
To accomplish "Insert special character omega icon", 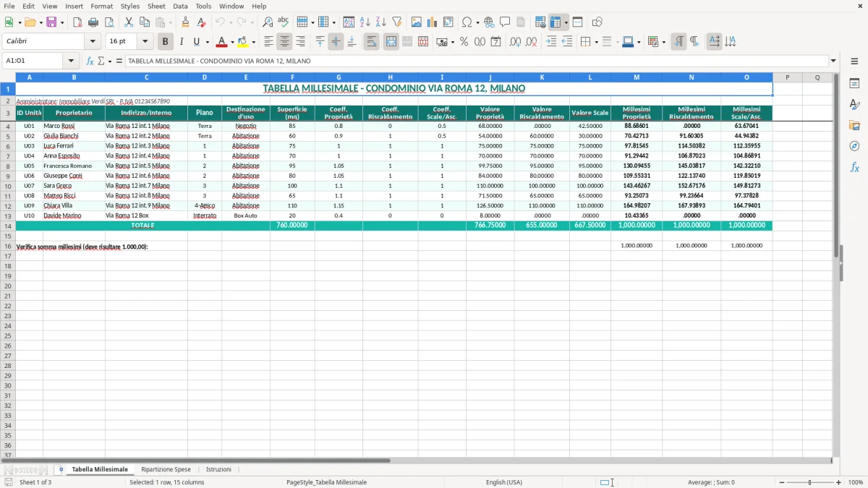I will 467,22.
